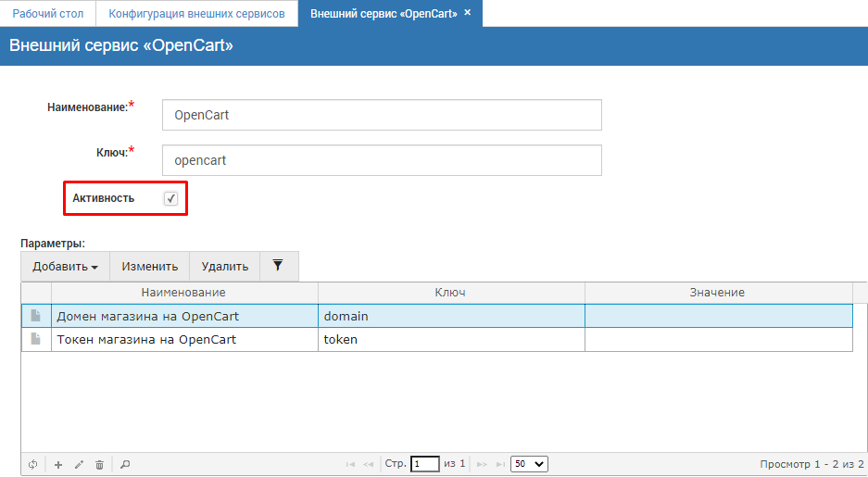Click the page number input box
Screen dimensions: 868x477
click(x=425, y=464)
